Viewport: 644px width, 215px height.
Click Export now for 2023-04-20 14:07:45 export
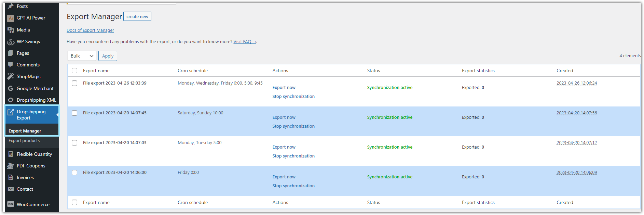[284, 117]
